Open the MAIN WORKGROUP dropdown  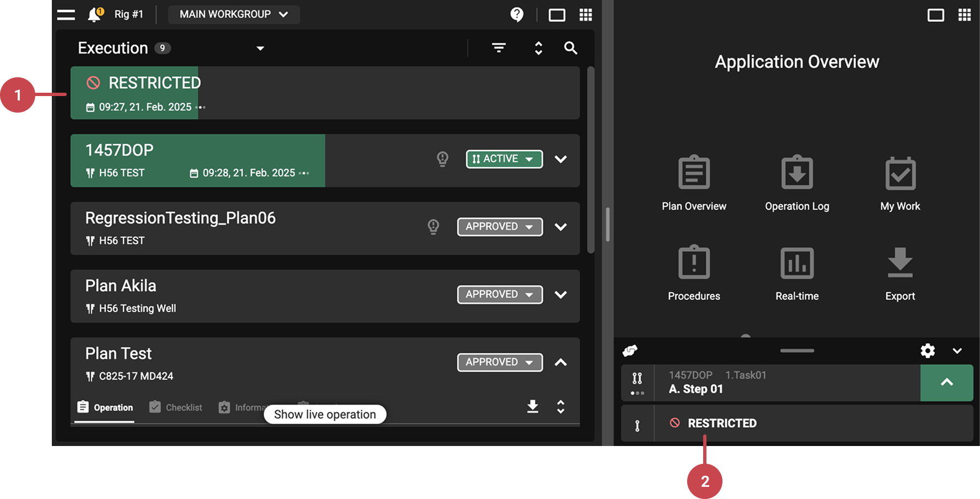234,14
